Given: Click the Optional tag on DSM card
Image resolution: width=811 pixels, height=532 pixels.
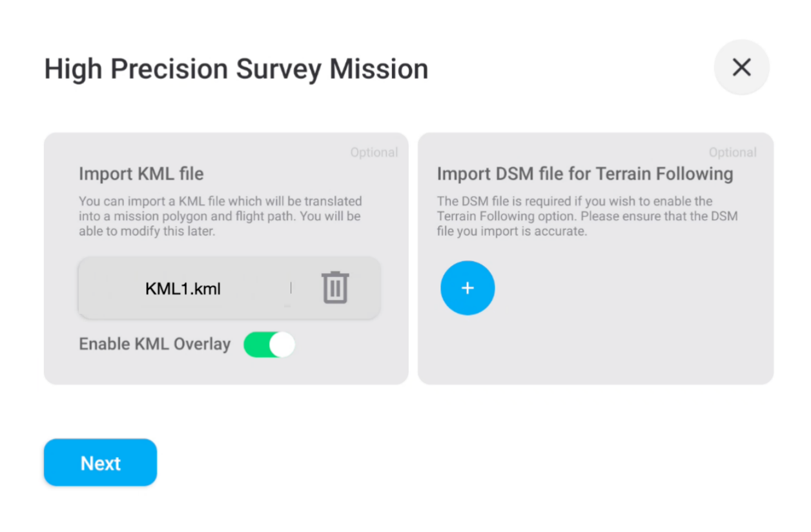Looking at the screenshot, I should [732, 152].
